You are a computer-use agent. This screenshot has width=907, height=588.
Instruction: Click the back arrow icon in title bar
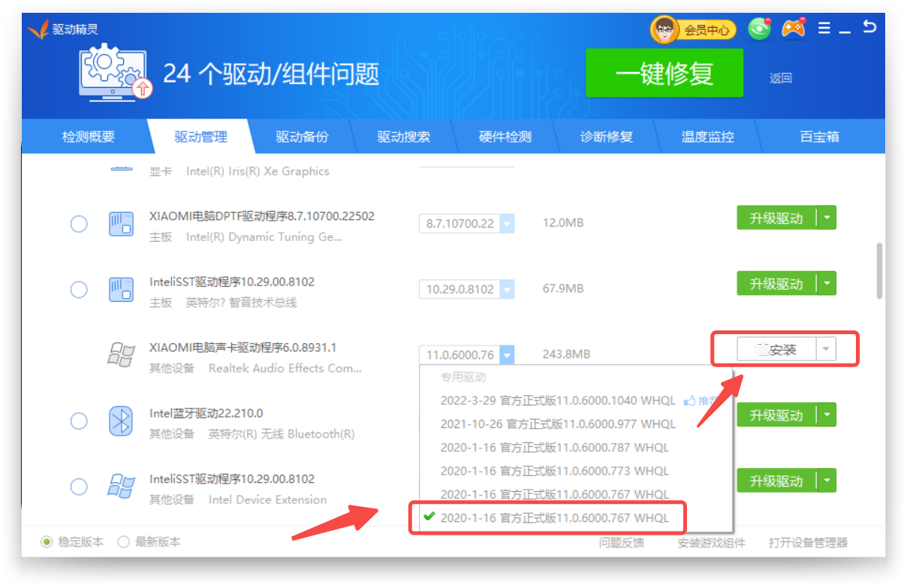point(869,28)
